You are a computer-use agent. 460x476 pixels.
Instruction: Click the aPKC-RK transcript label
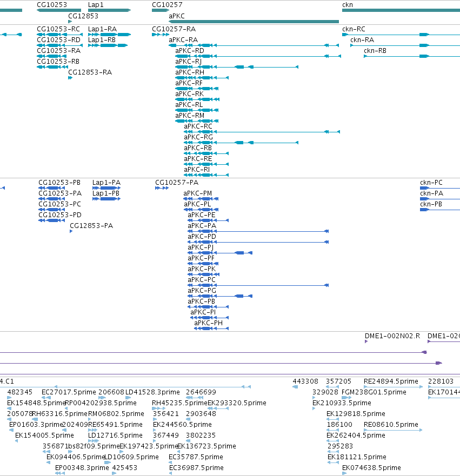190,94
